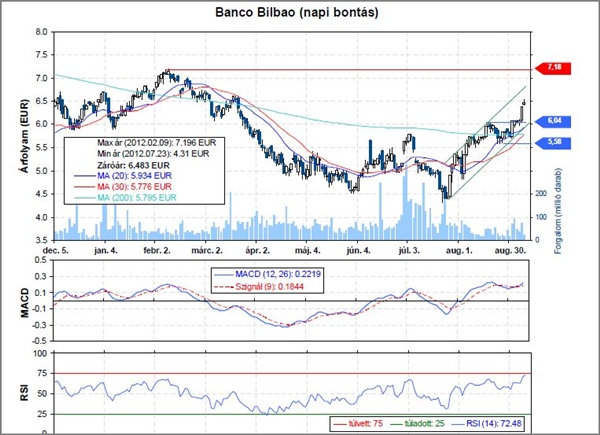Screen dimensions: 600x435
Task: Click the "jan. 4." date label
Action: coord(106,251)
